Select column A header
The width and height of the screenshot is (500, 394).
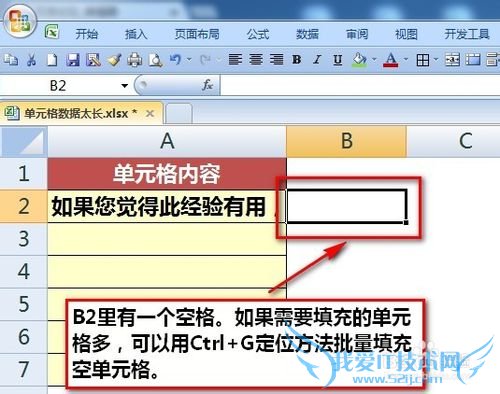167,141
